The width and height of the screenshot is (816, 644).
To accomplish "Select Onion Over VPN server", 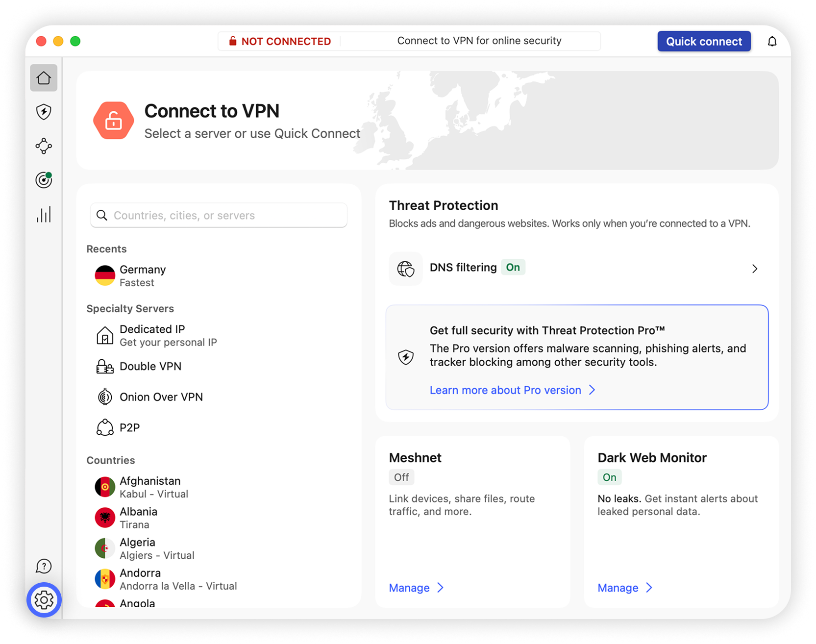I will pos(161,397).
